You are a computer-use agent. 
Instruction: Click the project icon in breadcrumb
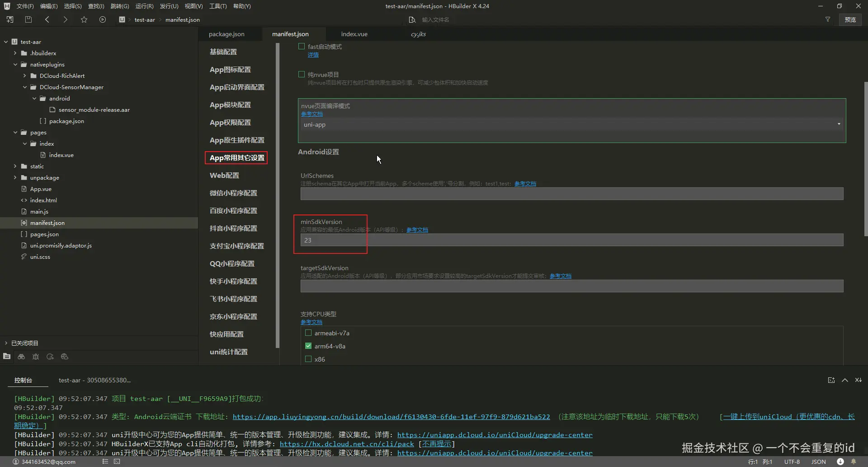tap(122, 19)
